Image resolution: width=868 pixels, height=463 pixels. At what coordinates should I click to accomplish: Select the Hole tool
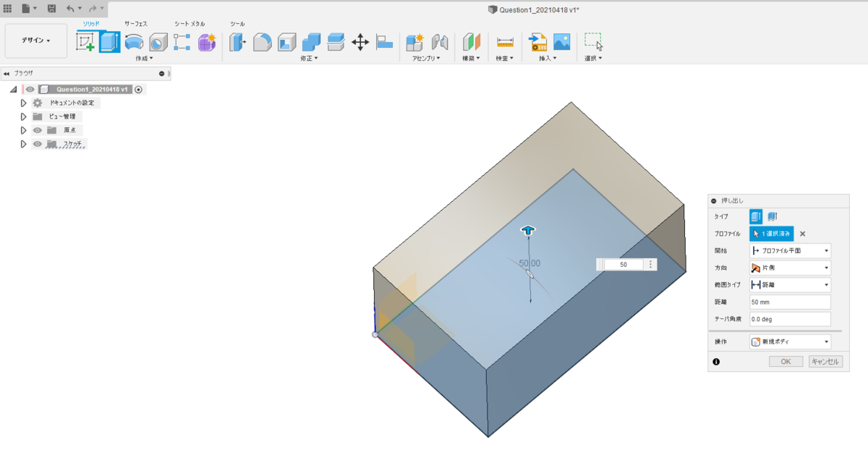click(158, 42)
